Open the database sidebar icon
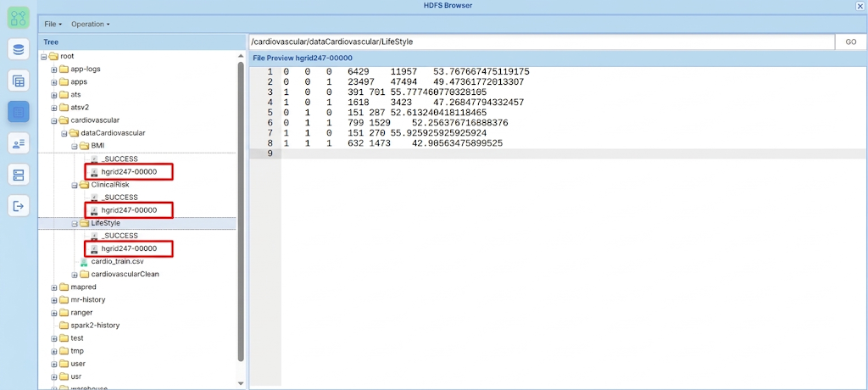Image resolution: width=868 pixels, height=390 pixels. tap(19, 49)
